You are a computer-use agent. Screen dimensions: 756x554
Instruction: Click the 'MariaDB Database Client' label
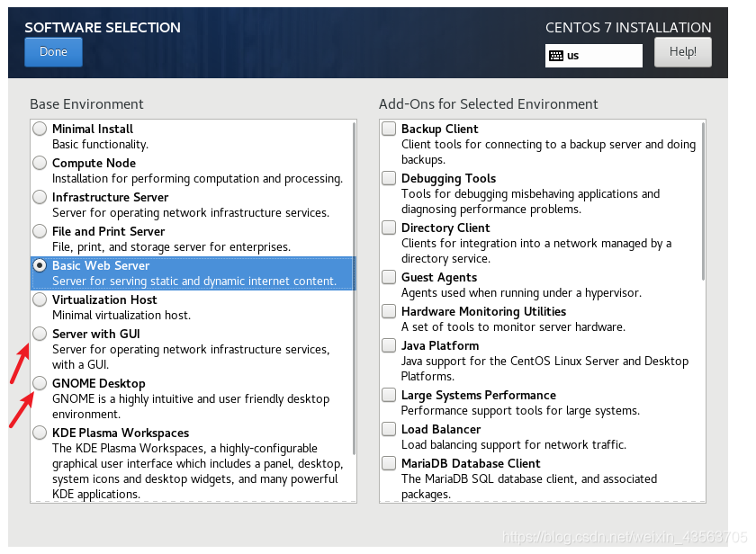pos(471,463)
